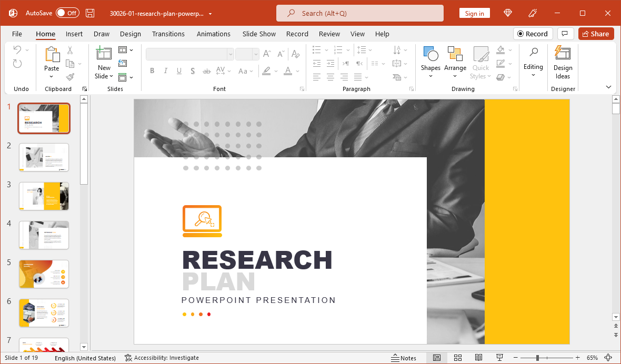Image resolution: width=621 pixels, height=364 pixels.
Task: Click the Sign in button
Action: (474, 14)
